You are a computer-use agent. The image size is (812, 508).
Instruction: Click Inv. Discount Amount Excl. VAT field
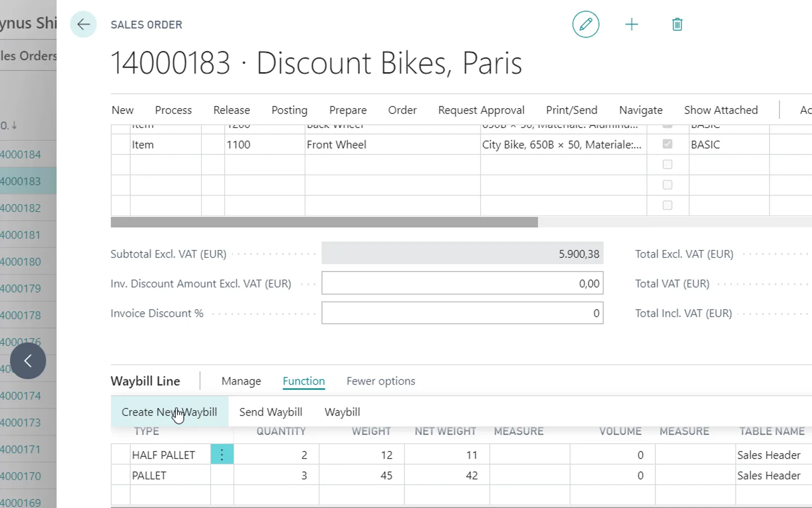tap(462, 283)
